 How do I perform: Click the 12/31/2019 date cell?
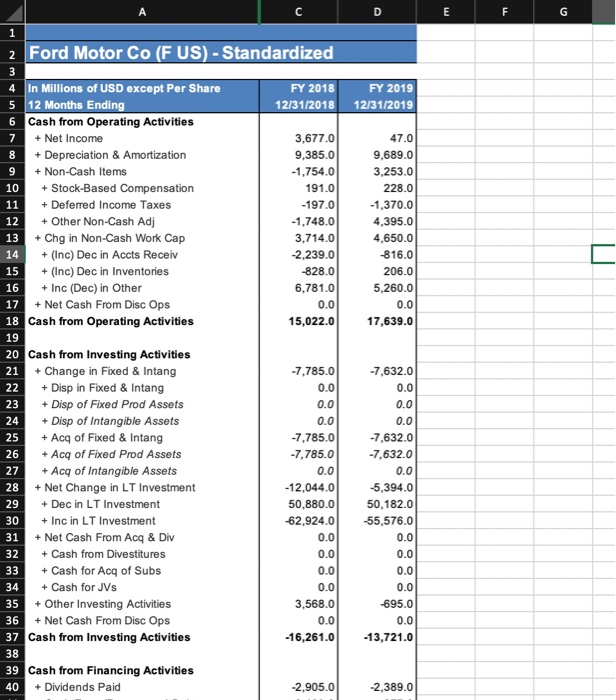377,105
